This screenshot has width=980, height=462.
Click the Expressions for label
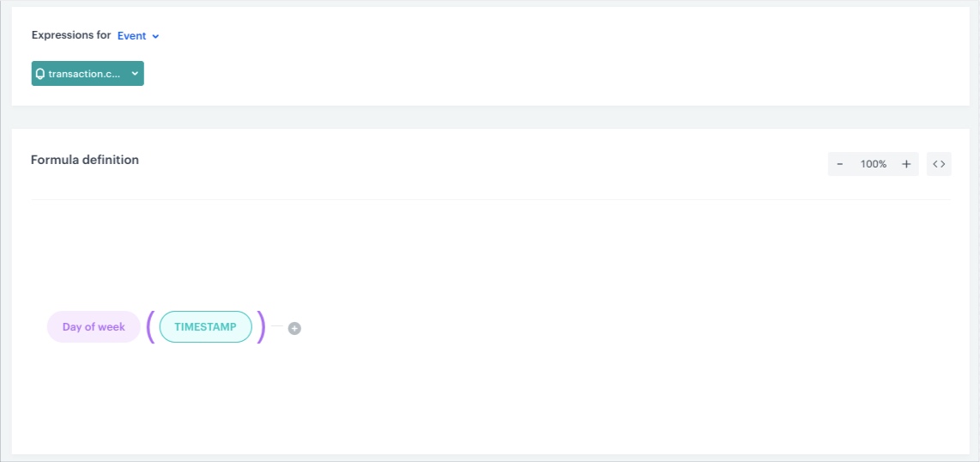click(71, 35)
